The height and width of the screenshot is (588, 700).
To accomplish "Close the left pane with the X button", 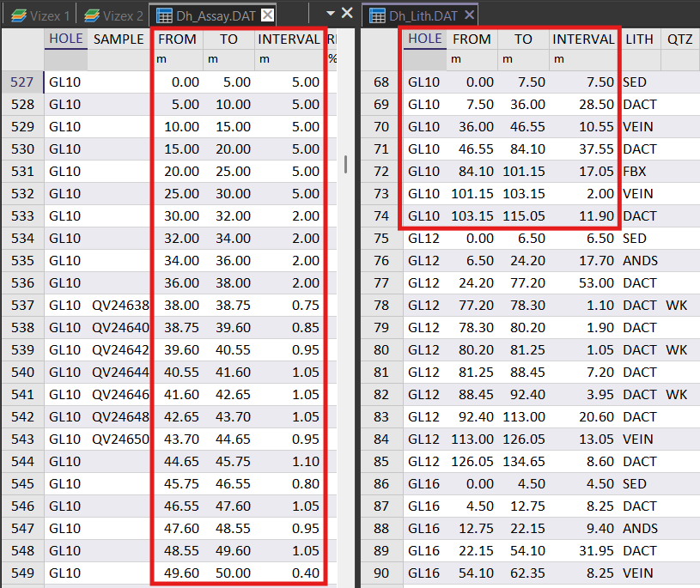I will click(347, 13).
